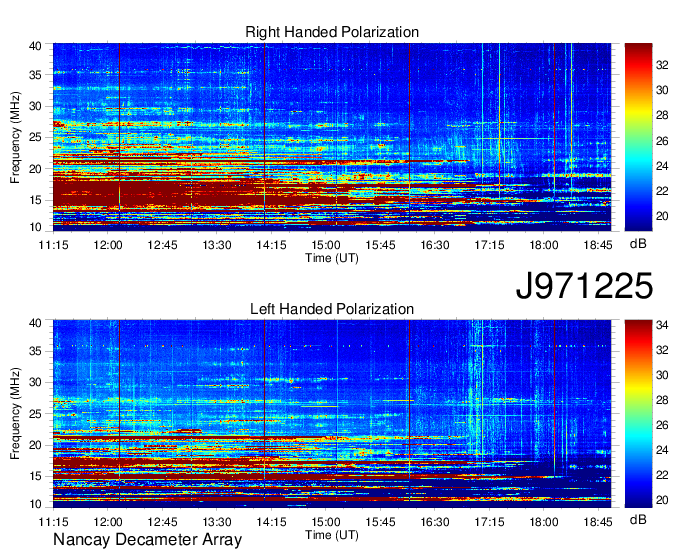
Task: Select 40 MHz tick on Left Handed frequency axis
Action: pos(35,323)
